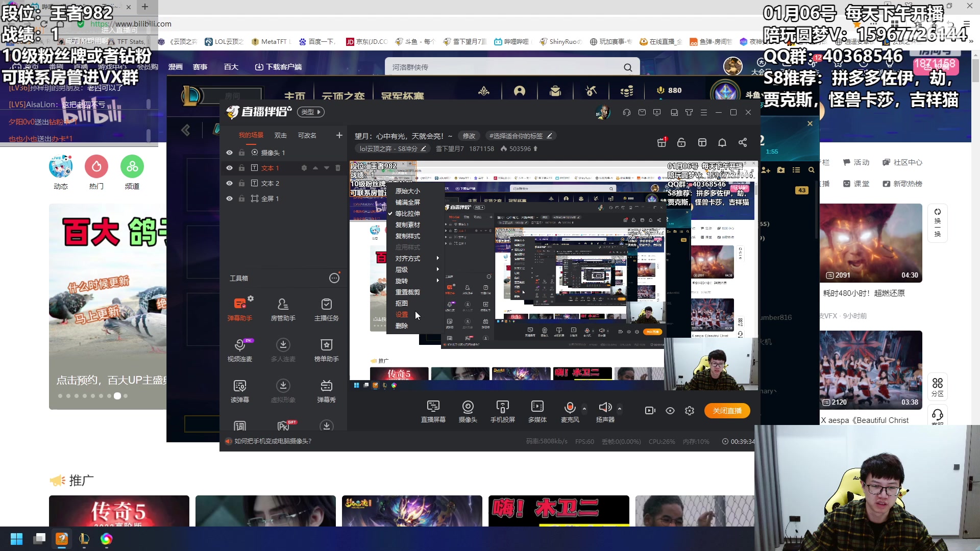Open the hamburger main menu in 直播伴侣
This screenshot has width=980, height=551.
click(704, 112)
